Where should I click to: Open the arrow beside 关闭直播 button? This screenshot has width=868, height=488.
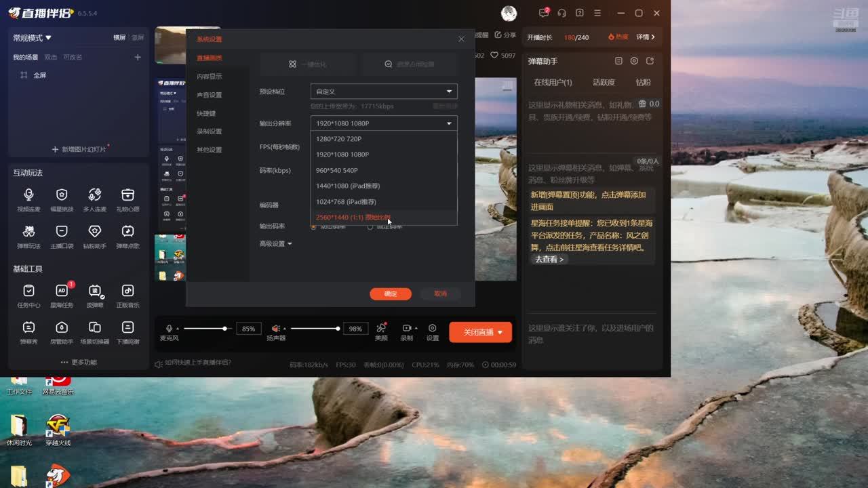tap(500, 332)
